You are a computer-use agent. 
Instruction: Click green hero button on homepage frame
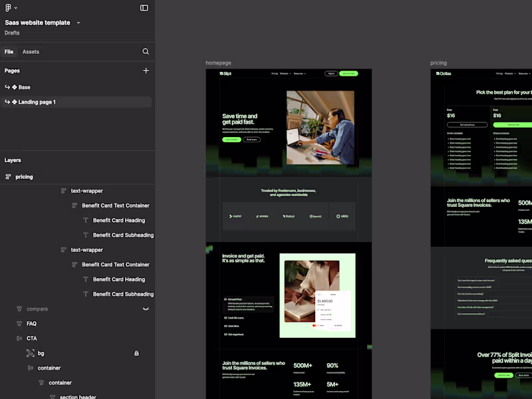tap(231, 140)
